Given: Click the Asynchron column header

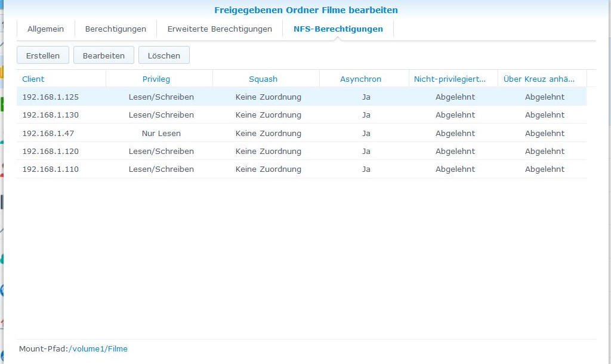Looking at the screenshot, I should [360, 79].
